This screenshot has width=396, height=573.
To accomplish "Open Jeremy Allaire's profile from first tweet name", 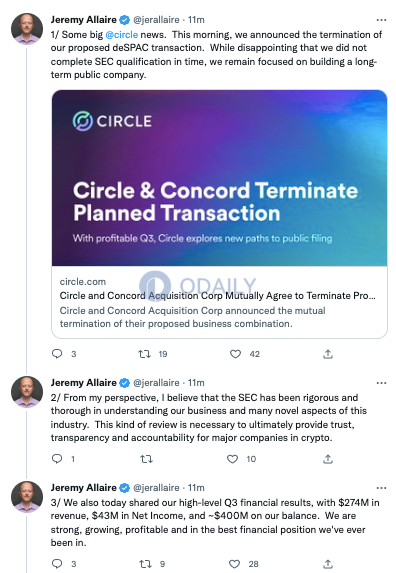I will coord(84,20).
